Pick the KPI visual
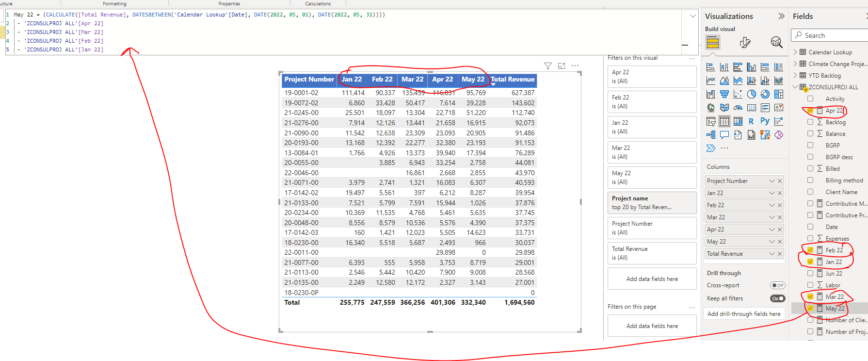The width and height of the screenshot is (868, 361). pos(779,108)
